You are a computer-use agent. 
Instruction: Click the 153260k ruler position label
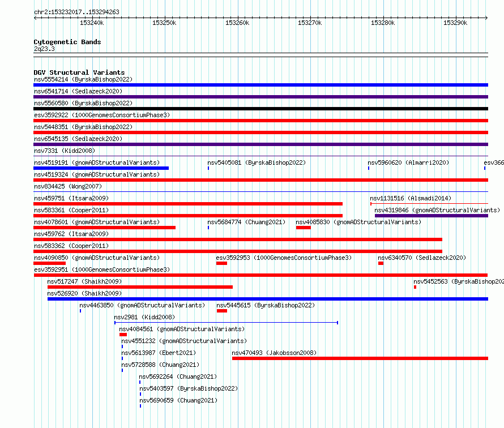click(237, 23)
